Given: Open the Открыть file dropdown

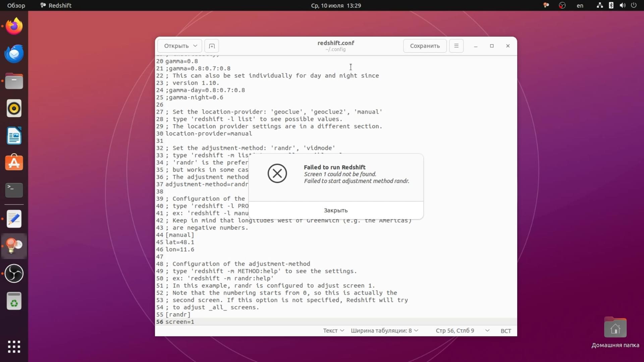Looking at the screenshot, I should pos(180,46).
